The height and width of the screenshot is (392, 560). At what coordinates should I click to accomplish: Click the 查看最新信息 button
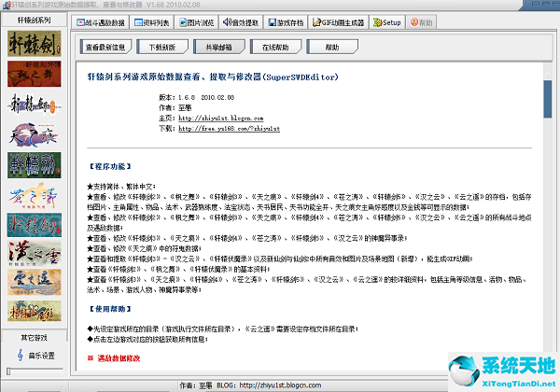pyautogui.click(x=105, y=47)
